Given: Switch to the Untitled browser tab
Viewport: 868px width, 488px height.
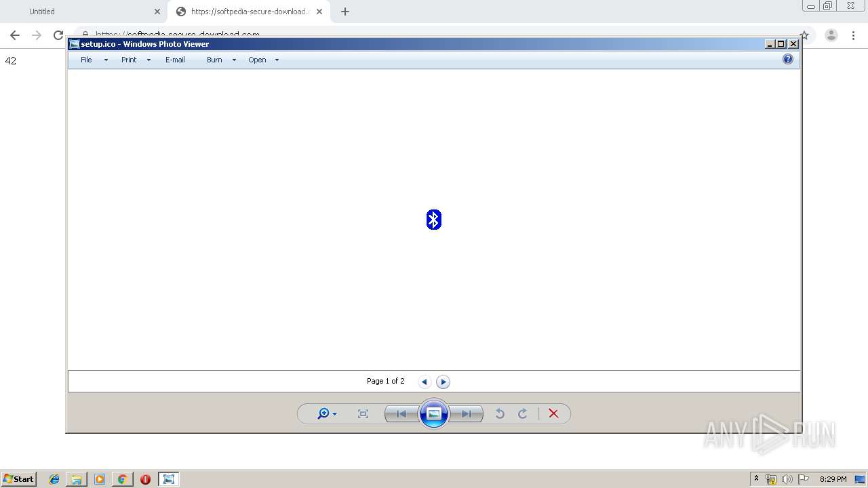Looking at the screenshot, I should click(x=84, y=12).
